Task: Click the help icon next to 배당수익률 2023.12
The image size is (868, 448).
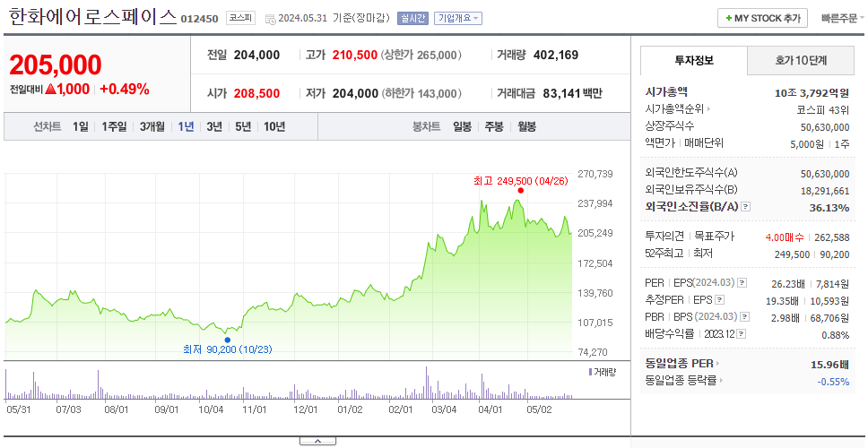Action: coord(742,334)
